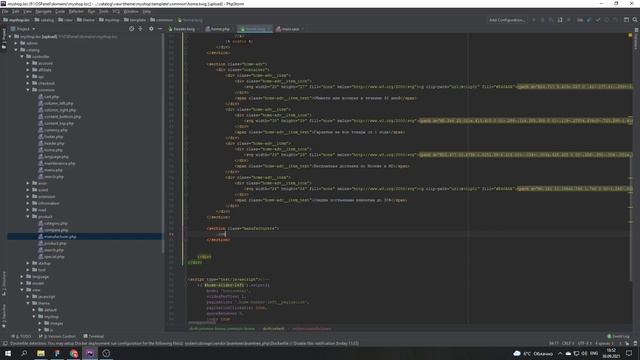Viewport: 640px width, 360px height.
Task: Click the Add Configuration button
Action: tap(507, 20)
